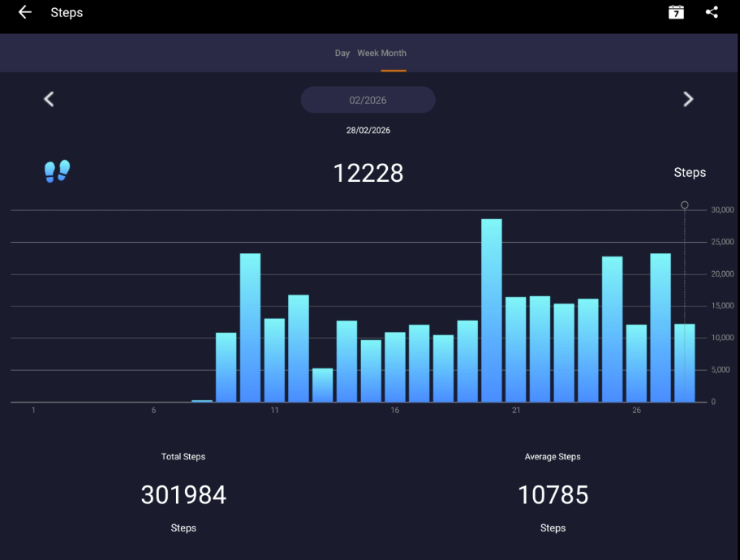
Task: Click the Average Steps value 10785
Action: click(x=553, y=494)
